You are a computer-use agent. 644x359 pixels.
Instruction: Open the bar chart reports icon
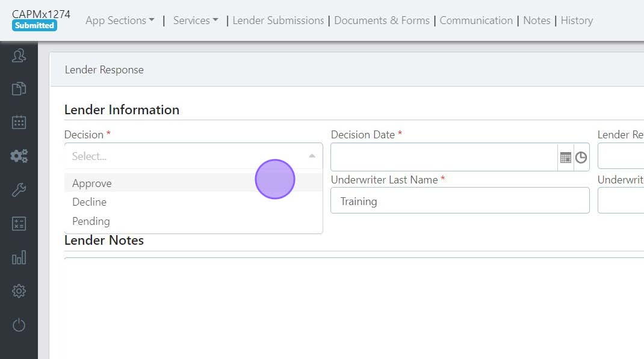pos(19,258)
